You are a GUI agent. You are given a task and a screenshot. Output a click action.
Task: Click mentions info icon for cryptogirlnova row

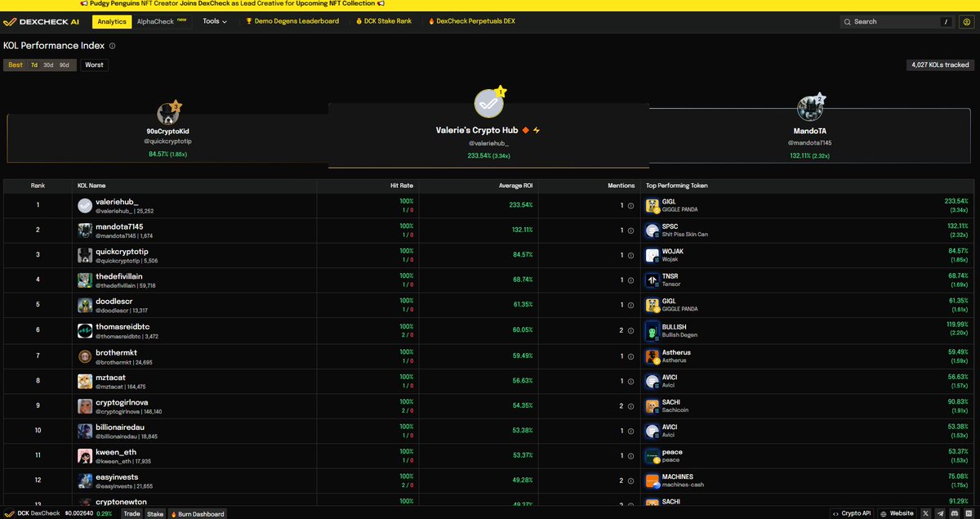tap(630, 406)
